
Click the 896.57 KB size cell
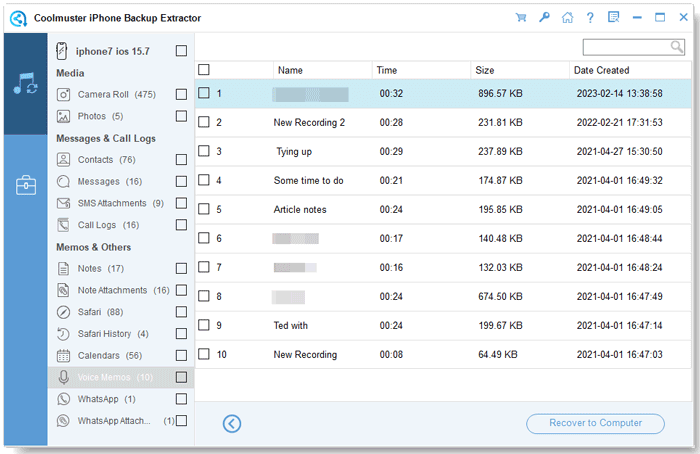[500, 93]
